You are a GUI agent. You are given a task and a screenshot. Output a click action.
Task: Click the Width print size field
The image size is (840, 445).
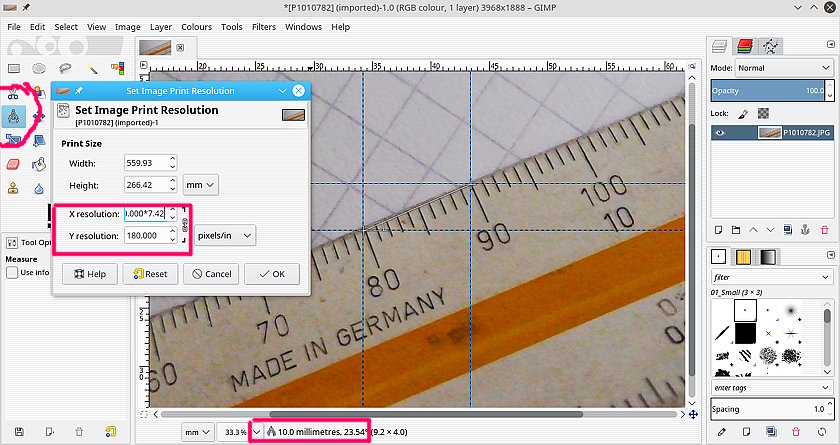tap(146, 163)
